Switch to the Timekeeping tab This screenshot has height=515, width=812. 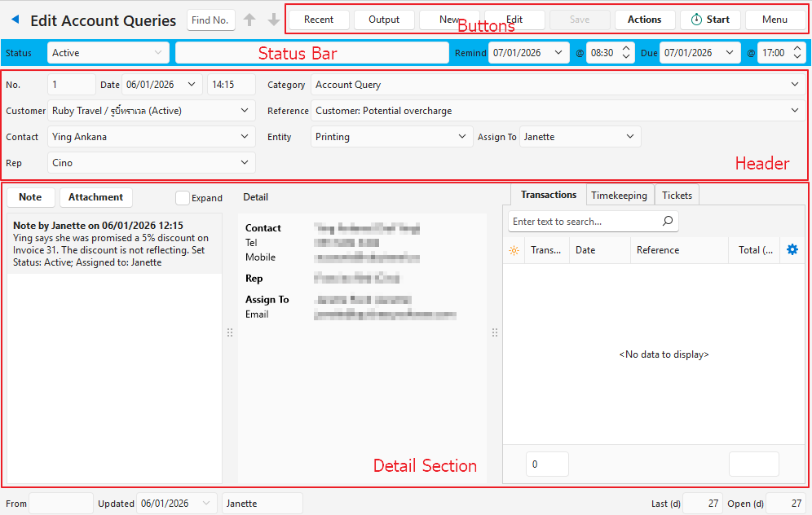point(619,196)
